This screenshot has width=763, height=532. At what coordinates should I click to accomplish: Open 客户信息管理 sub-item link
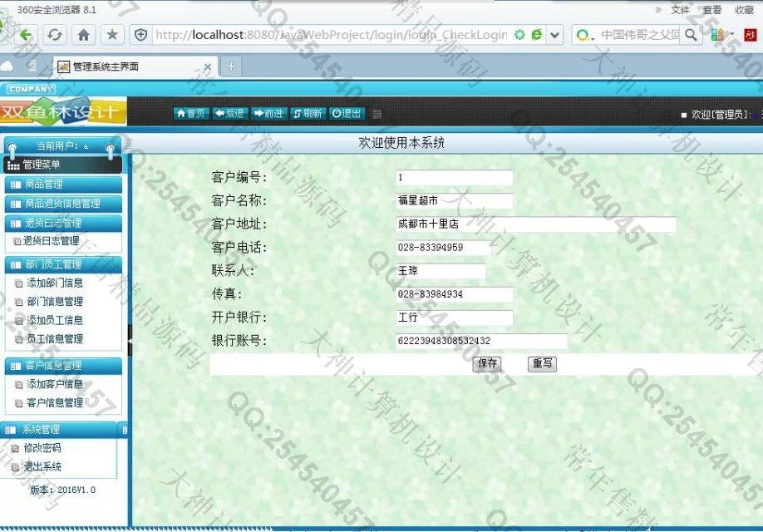54,403
